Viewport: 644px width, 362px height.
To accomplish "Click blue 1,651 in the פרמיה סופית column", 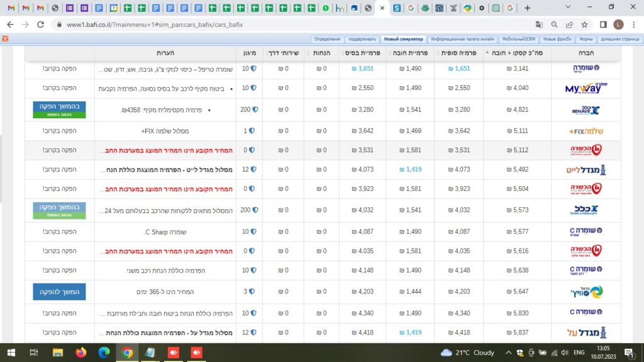I will (458, 69).
